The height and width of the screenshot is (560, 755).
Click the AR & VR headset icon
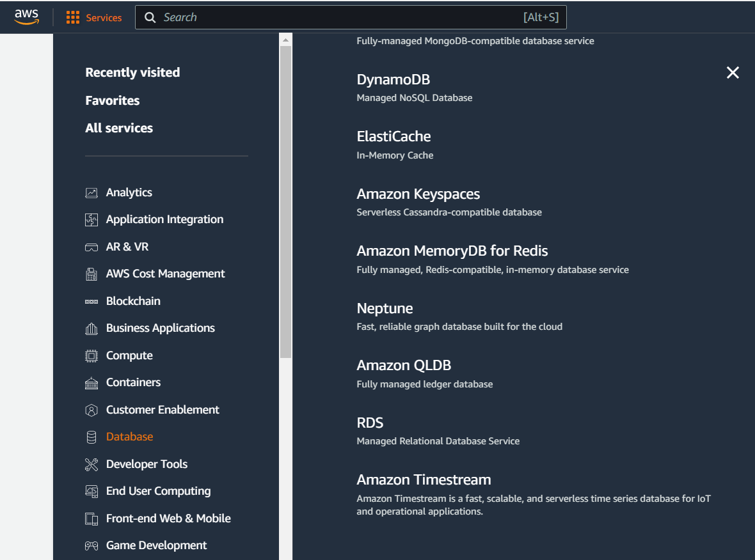click(x=91, y=247)
